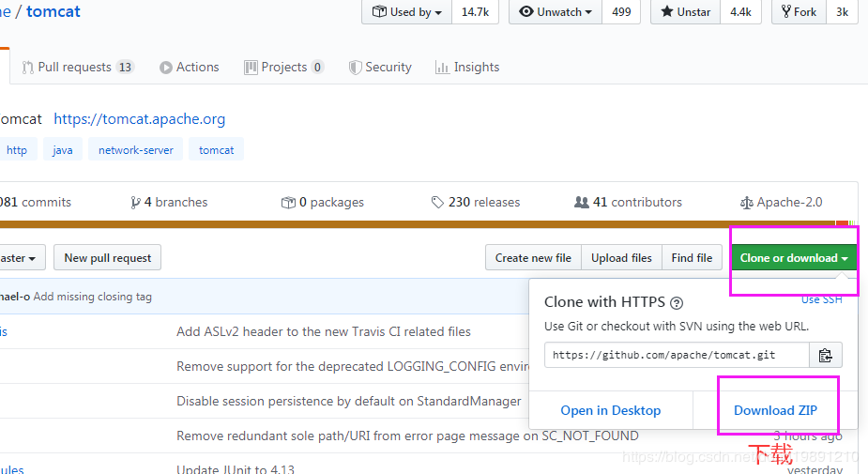Open the Apache-2.0 license link

pos(781,202)
